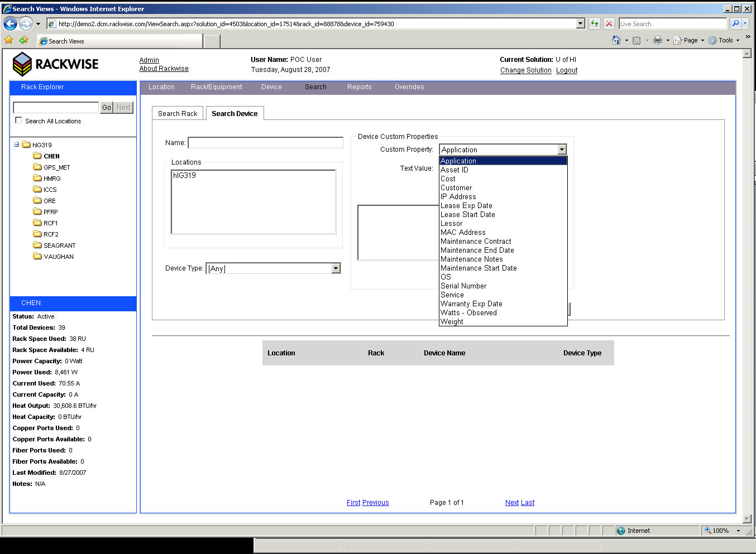Click the Home icon in toolbar
Viewport: 756px width, 554px height.
(x=616, y=40)
